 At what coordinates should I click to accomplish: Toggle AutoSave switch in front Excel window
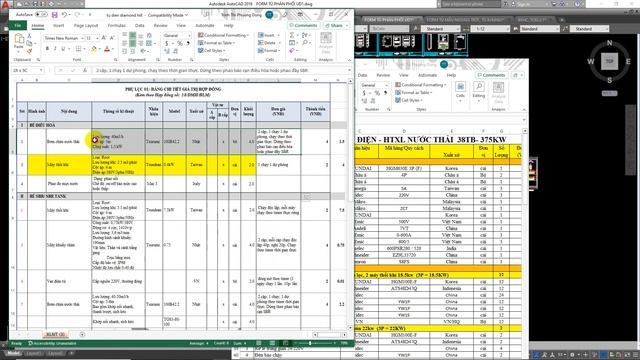41,15
